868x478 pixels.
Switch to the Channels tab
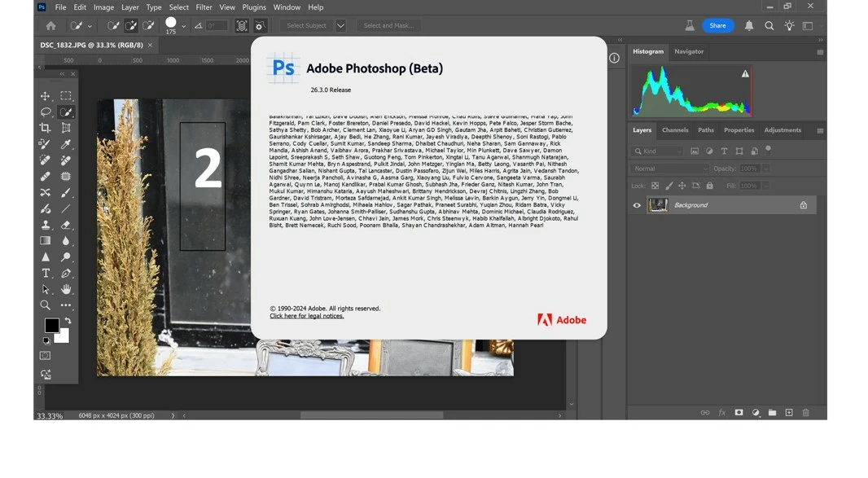[x=675, y=130]
